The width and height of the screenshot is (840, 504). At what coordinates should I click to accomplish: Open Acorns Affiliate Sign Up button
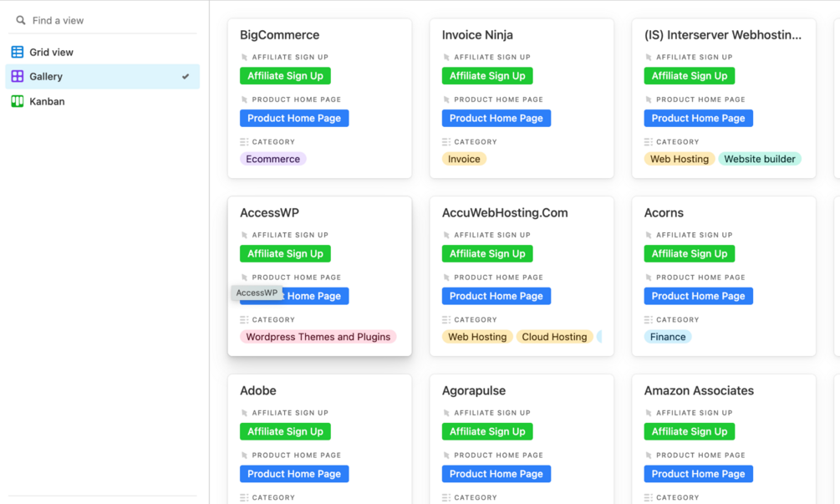689,253
